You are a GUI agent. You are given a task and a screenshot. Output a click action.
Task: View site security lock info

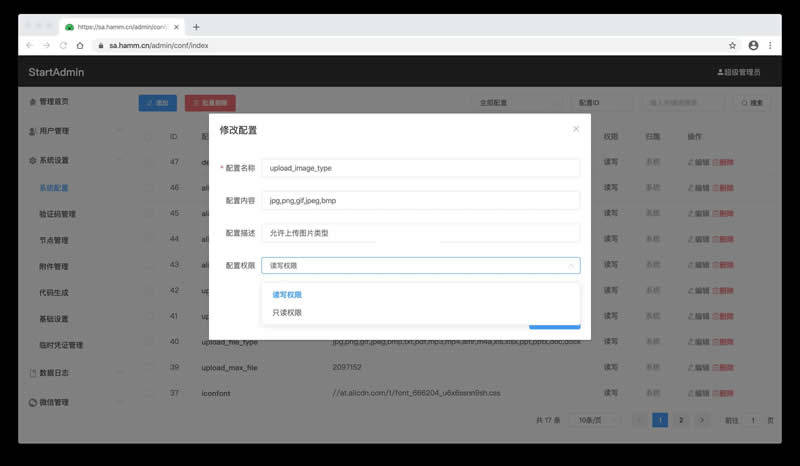coord(101,45)
